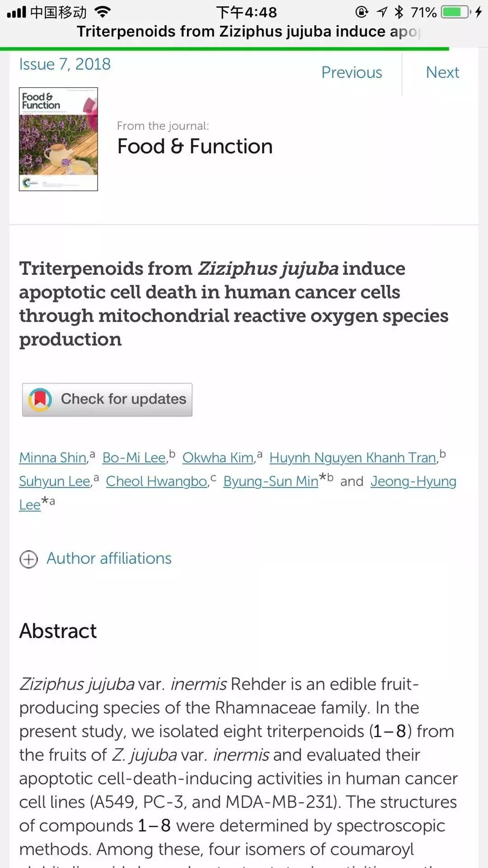Tap the location arrow status icon
488x868 pixels.
coord(382,12)
